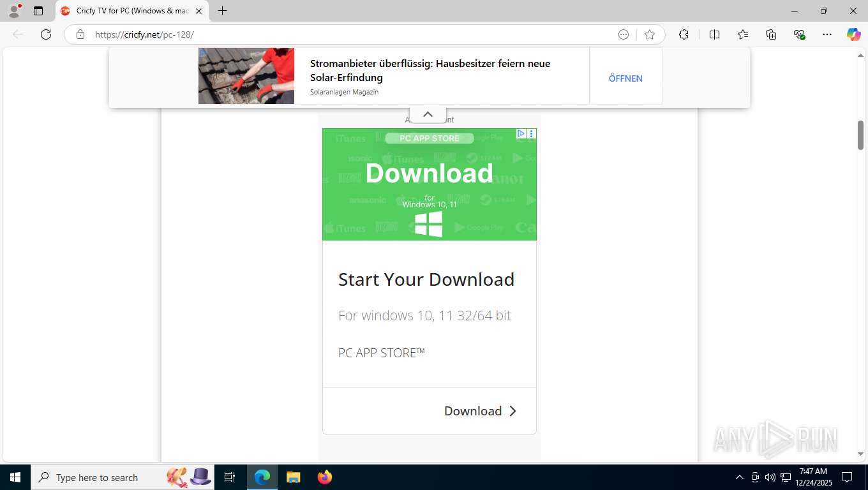Launch Firefox from taskbar

[x=325, y=477]
